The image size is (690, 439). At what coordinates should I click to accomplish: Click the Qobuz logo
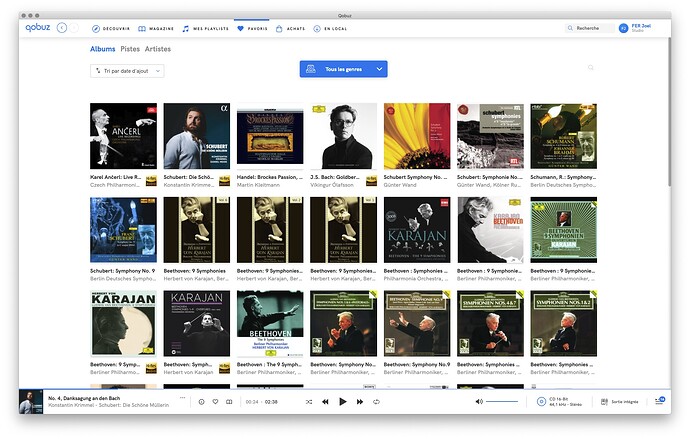pos(37,27)
